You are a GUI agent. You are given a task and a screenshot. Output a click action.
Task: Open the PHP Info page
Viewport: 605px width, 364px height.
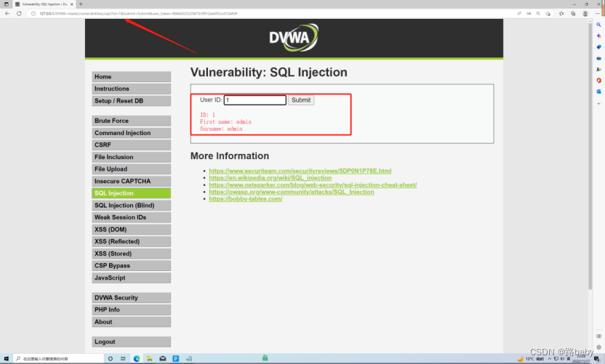[x=131, y=310]
